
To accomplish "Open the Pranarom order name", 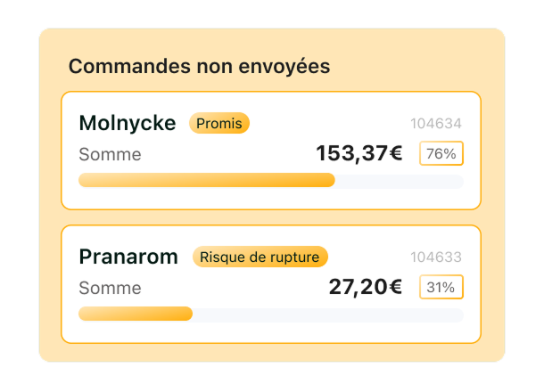I will click(x=128, y=257).
